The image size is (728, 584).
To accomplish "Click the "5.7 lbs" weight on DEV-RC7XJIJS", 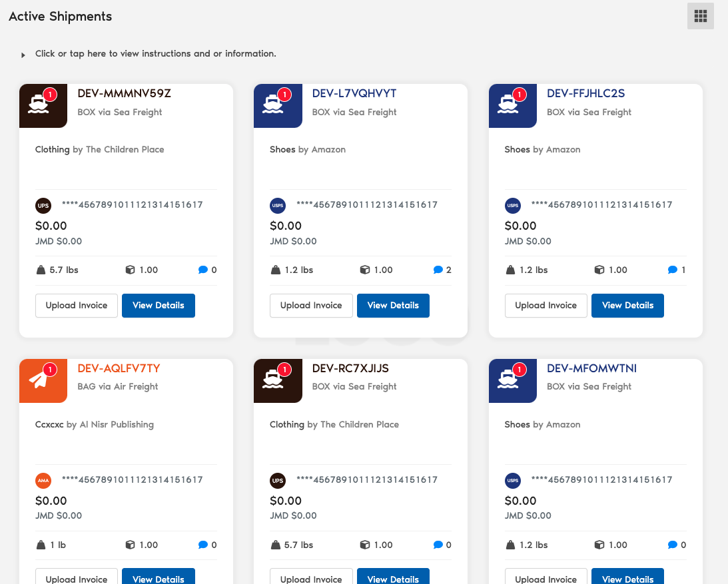I will point(298,545).
